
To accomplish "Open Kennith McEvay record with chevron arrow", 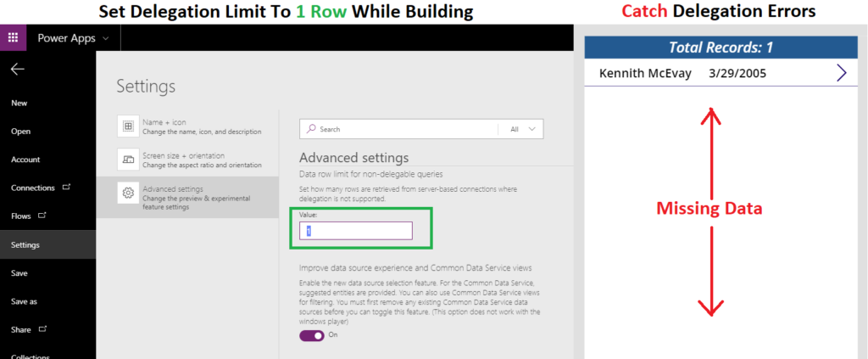I will [x=842, y=73].
